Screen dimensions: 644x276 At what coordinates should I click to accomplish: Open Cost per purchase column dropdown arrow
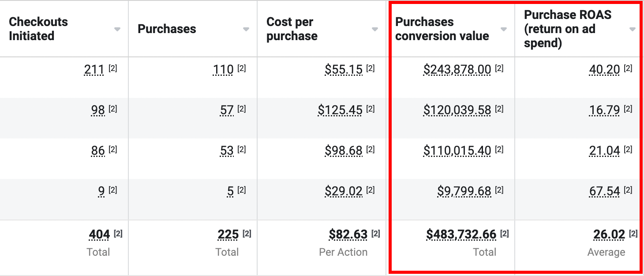click(375, 29)
